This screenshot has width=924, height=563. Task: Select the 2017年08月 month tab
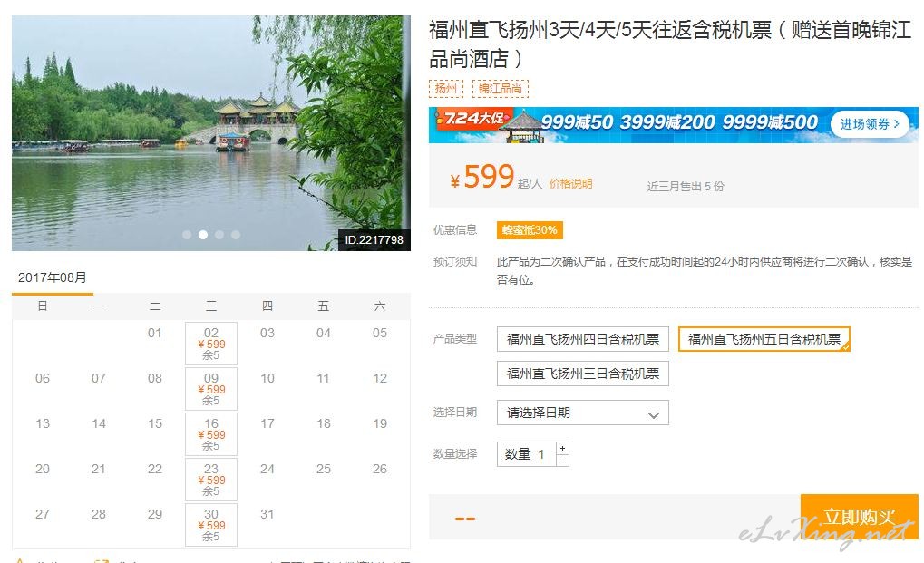coord(53,277)
